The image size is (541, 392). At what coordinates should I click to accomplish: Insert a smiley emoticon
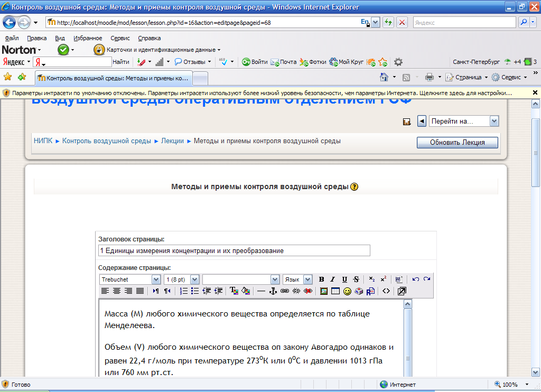click(347, 291)
